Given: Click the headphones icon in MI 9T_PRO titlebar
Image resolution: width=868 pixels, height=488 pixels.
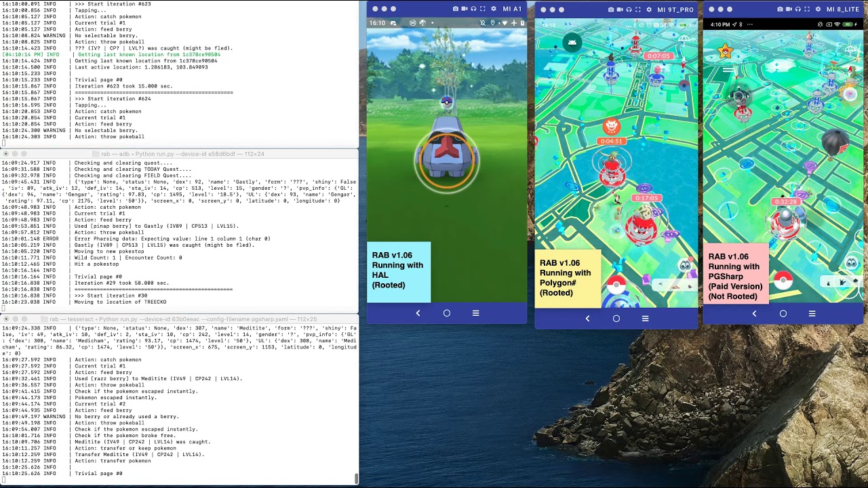Looking at the screenshot, I should coord(629,9).
